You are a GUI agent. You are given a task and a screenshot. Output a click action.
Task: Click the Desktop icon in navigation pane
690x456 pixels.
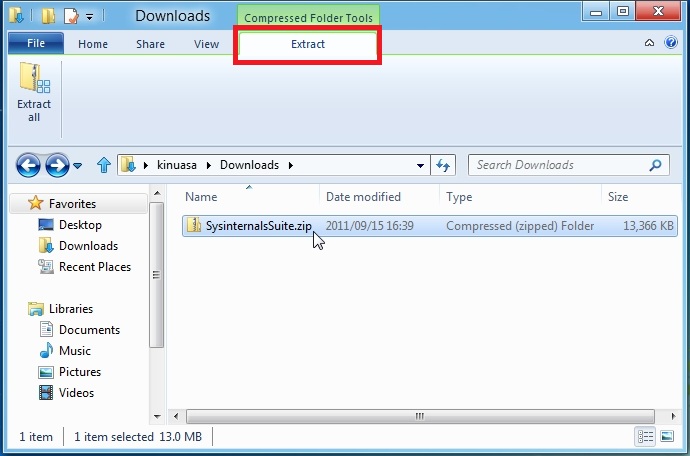[x=46, y=224]
